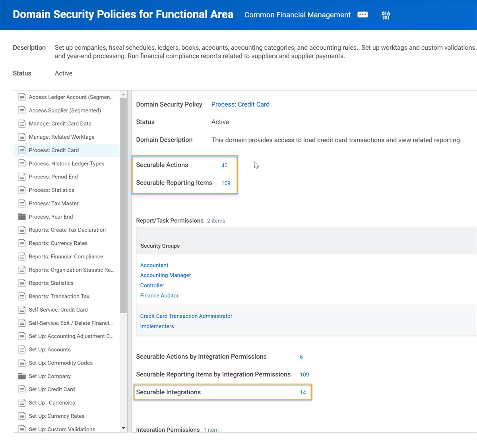
Task: Click the configuration sliders icon in header
Action: [386, 15]
